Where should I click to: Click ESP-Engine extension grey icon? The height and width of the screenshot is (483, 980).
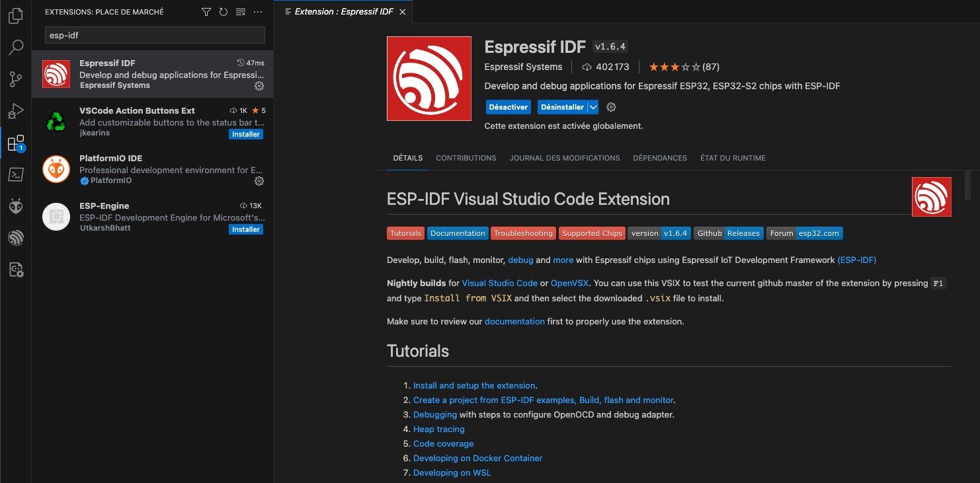click(x=56, y=217)
